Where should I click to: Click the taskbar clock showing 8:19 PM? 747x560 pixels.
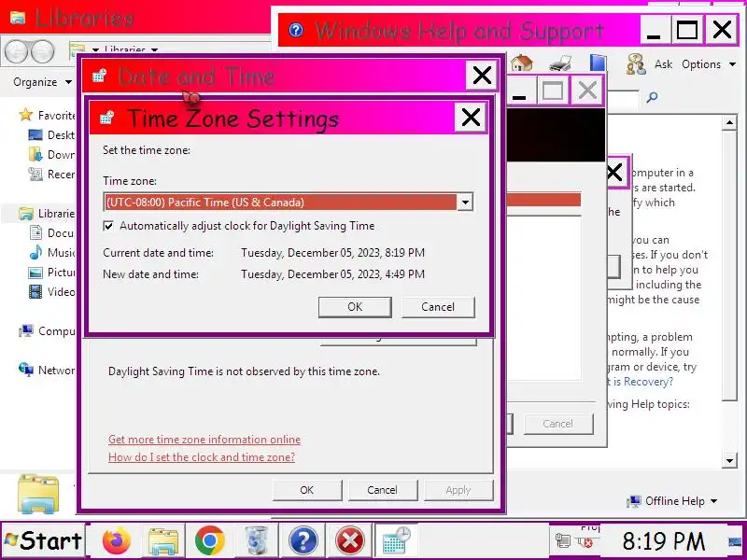(663, 541)
